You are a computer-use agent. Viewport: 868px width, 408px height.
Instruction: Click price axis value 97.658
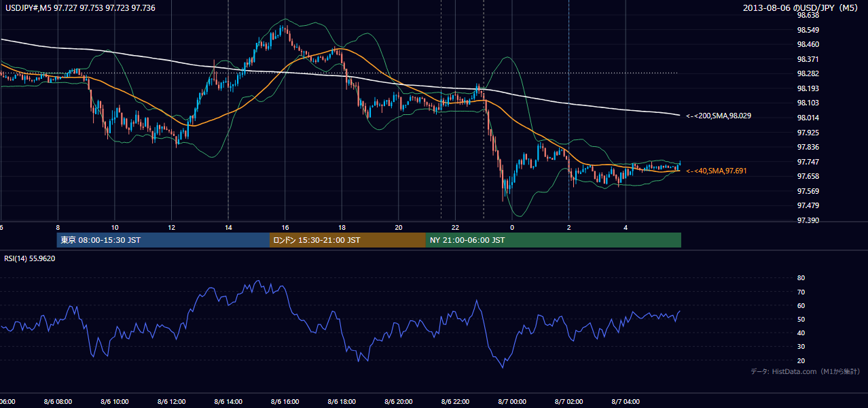point(808,176)
